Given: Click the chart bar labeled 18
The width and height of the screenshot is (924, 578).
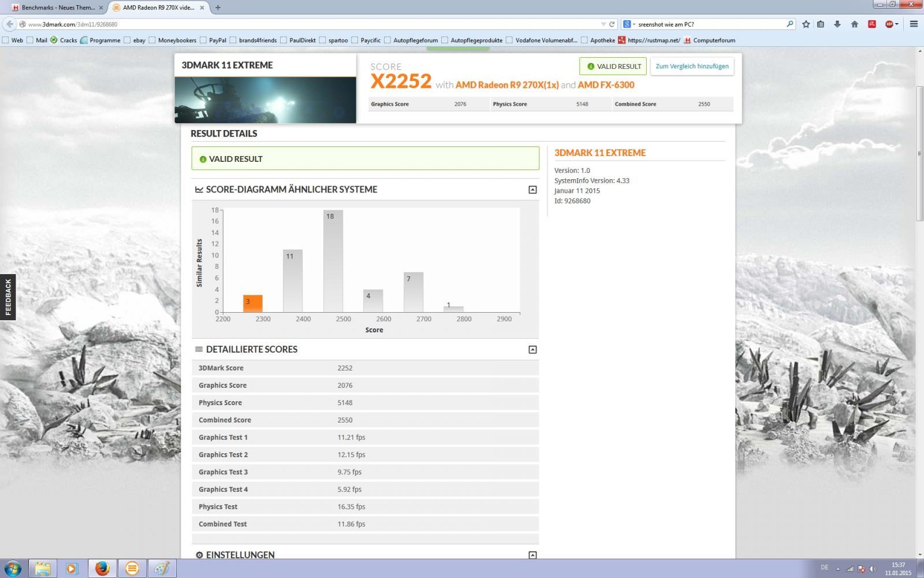Looking at the screenshot, I should [x=333, y=261].
